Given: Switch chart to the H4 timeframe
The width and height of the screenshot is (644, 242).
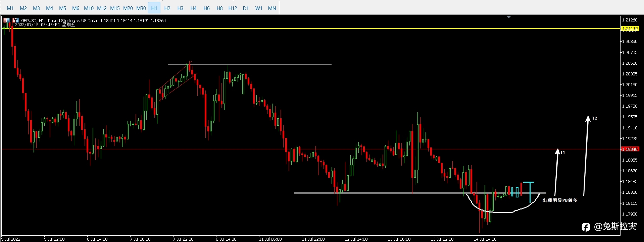Looking at the screenshot, I should [193, 8].
